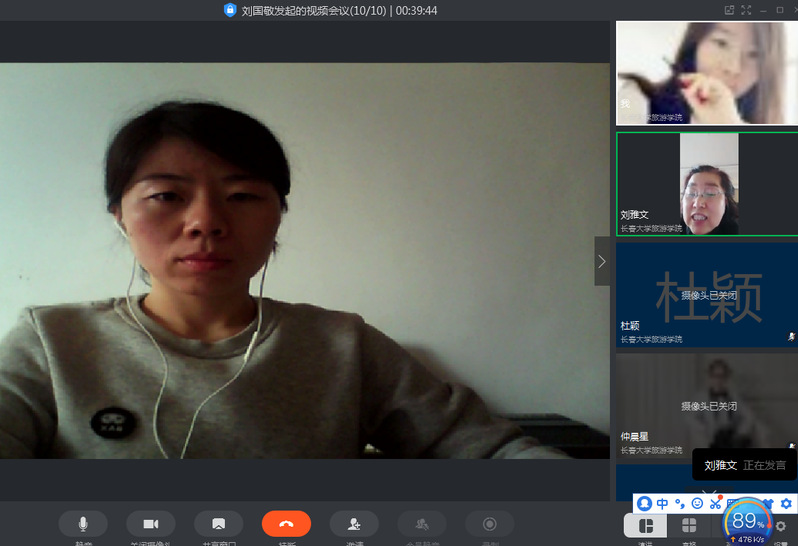Image resolution: width=798 pixels, height=546 pixels.
Task: Select 杜颖's camera-off tile
Action: (707, 295)
